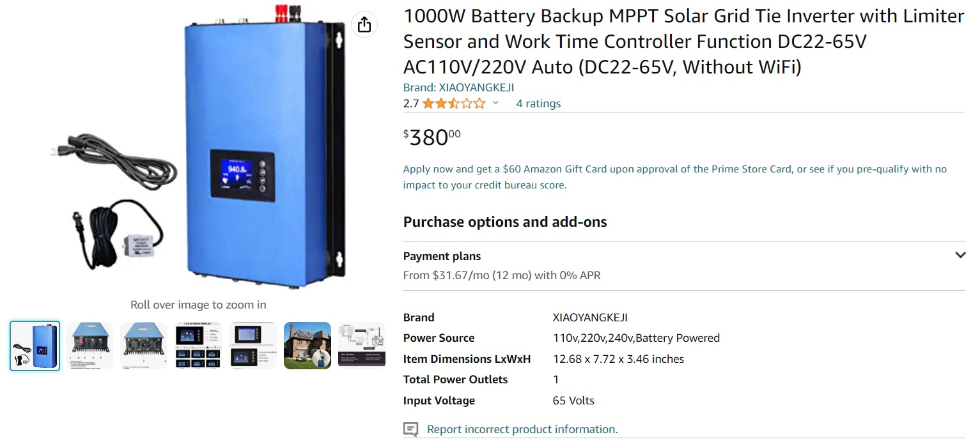Click the Prime Store Card gift card offer
This screenshot has width=980, height=444.
pyautogui.click(x=674, y=177)
